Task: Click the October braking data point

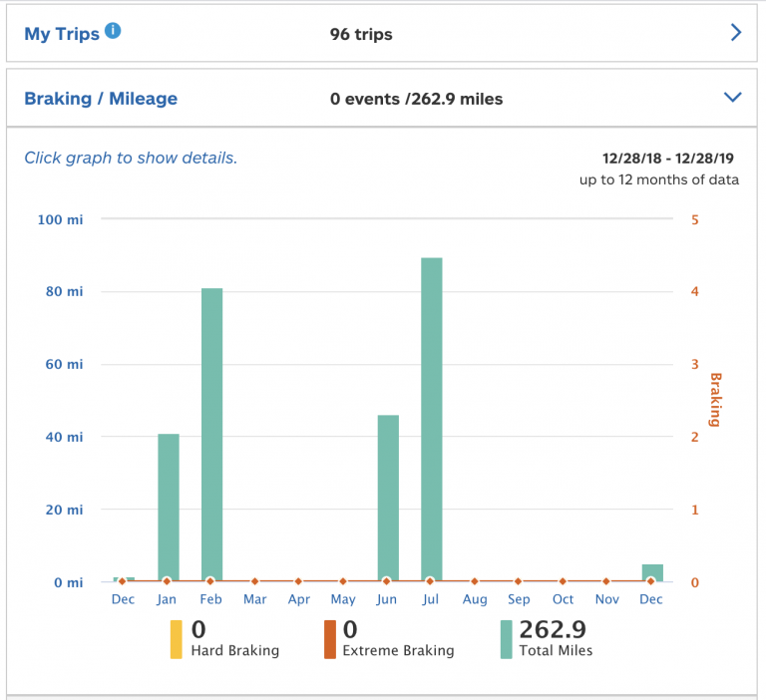Action: pos(563,581)
